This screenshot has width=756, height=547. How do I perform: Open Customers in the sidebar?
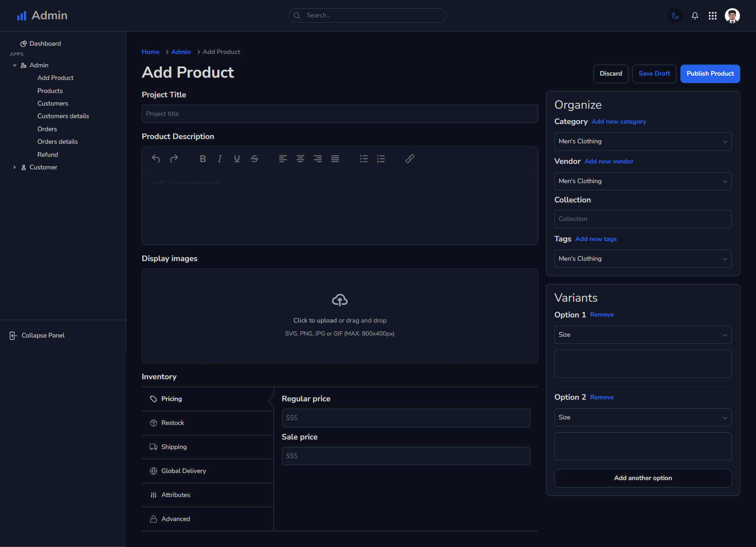[53, 104]
